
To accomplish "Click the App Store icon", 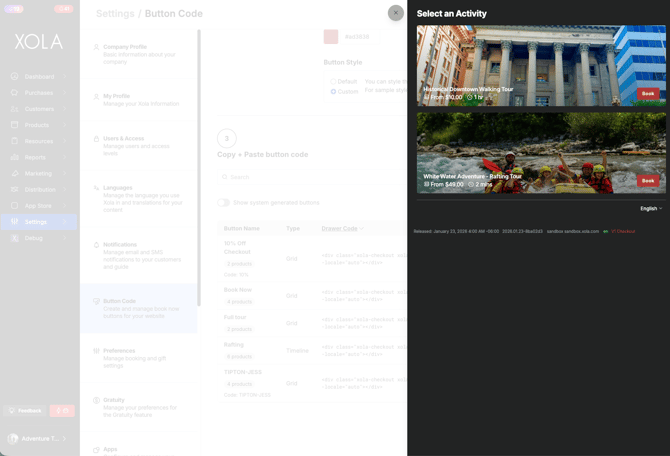I will click(x=15, y=206).
